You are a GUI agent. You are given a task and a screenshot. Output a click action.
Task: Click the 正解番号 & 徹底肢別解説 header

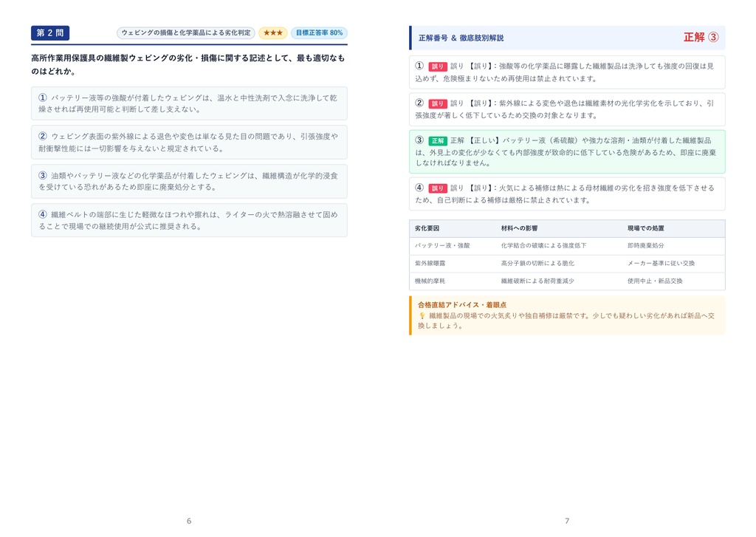(461, 38)
